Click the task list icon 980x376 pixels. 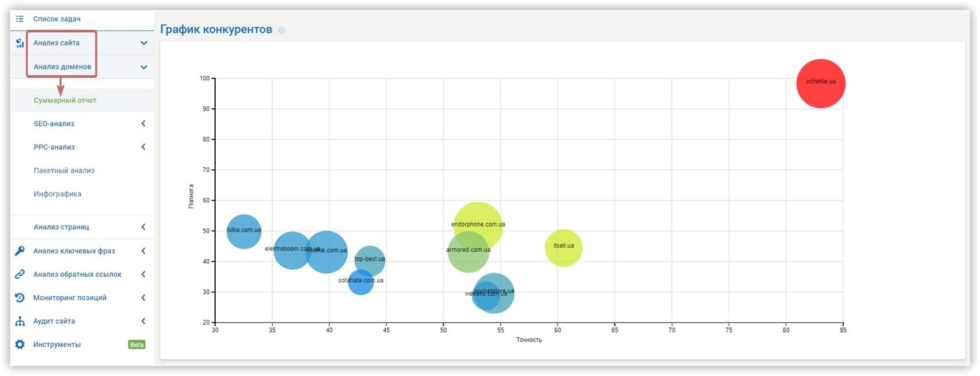[19, 19]
